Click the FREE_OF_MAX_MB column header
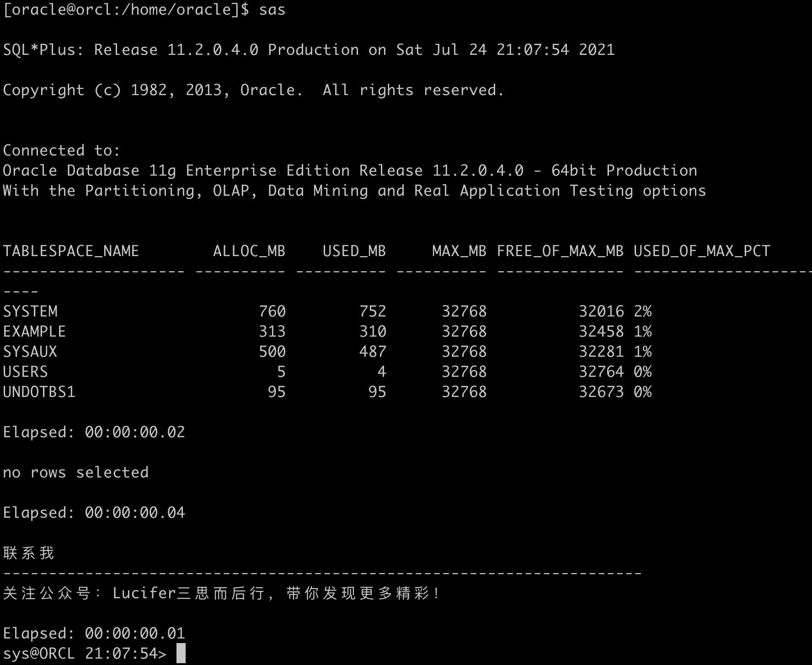 (560, 251)
